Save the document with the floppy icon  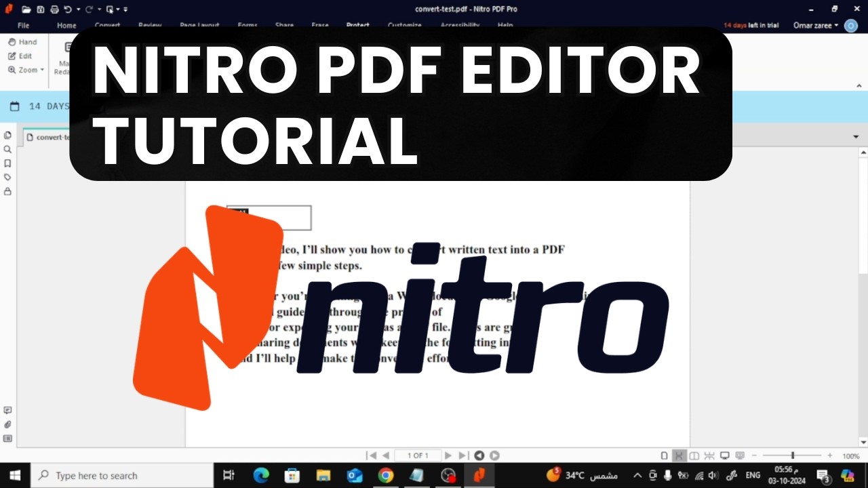tap(41, 9)
